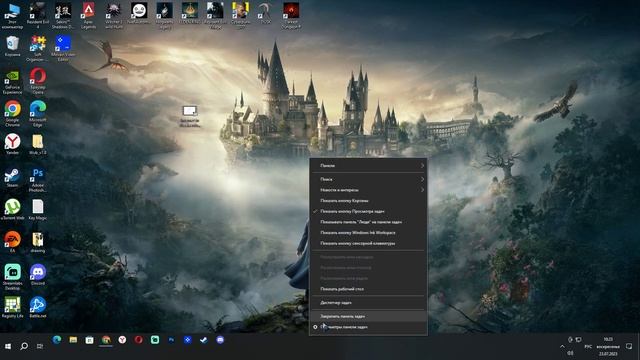This screenshot has height=360, width=640.
Task: Select the Microsoft Edge desktop icon
Action: pyautogui.click(x=38, y=114)
